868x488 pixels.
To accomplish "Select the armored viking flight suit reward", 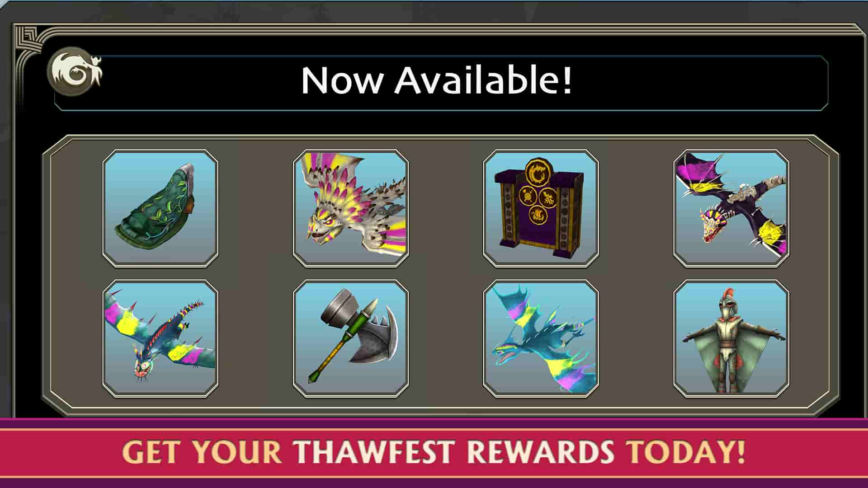I will click(731, 338).
